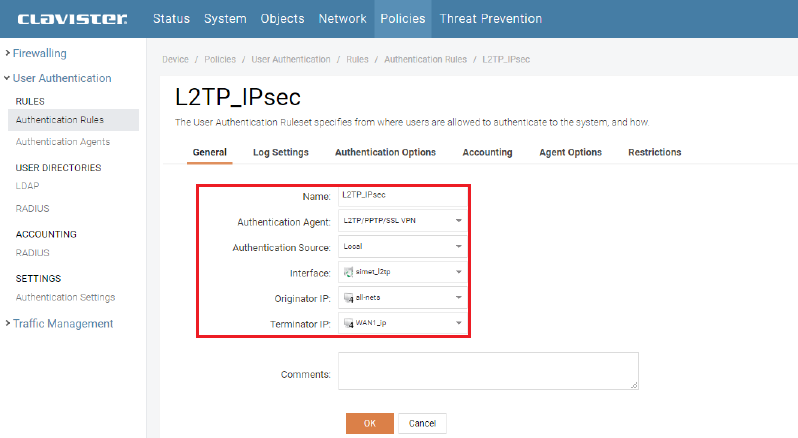This screenshot has width=798, height=438.
Task: Click the OK button
Action: pos(369,423)
